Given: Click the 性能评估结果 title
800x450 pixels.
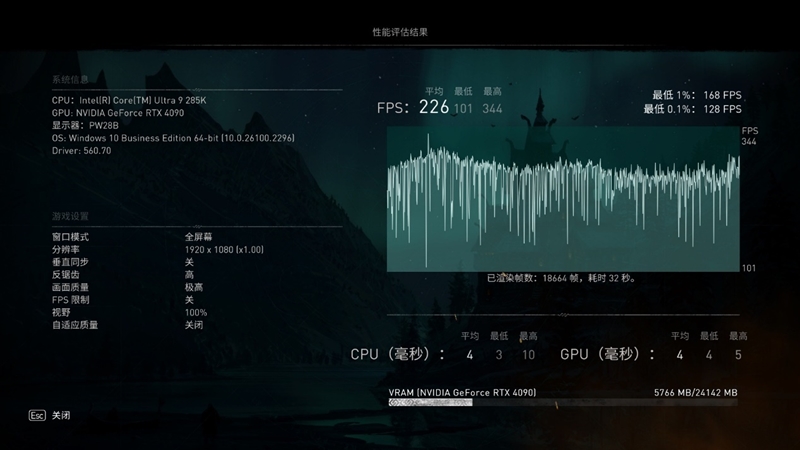Looking at the screenshot, I should [x=400, y=32].
